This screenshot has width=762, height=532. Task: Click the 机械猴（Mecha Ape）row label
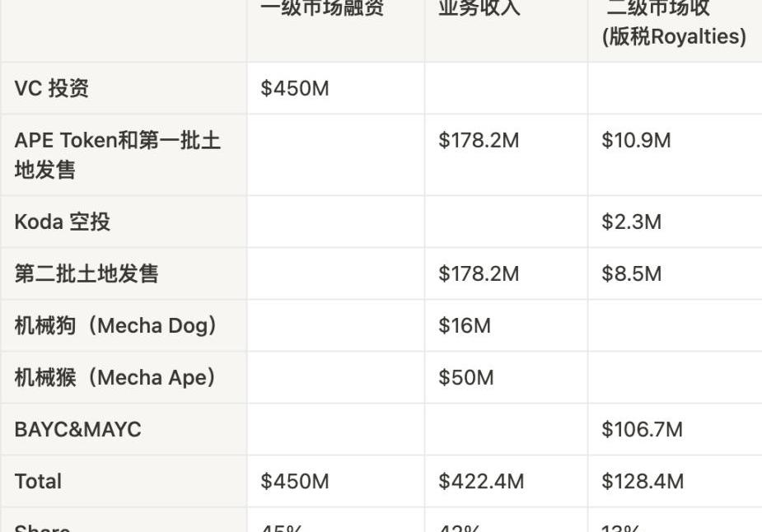[117, 377]
